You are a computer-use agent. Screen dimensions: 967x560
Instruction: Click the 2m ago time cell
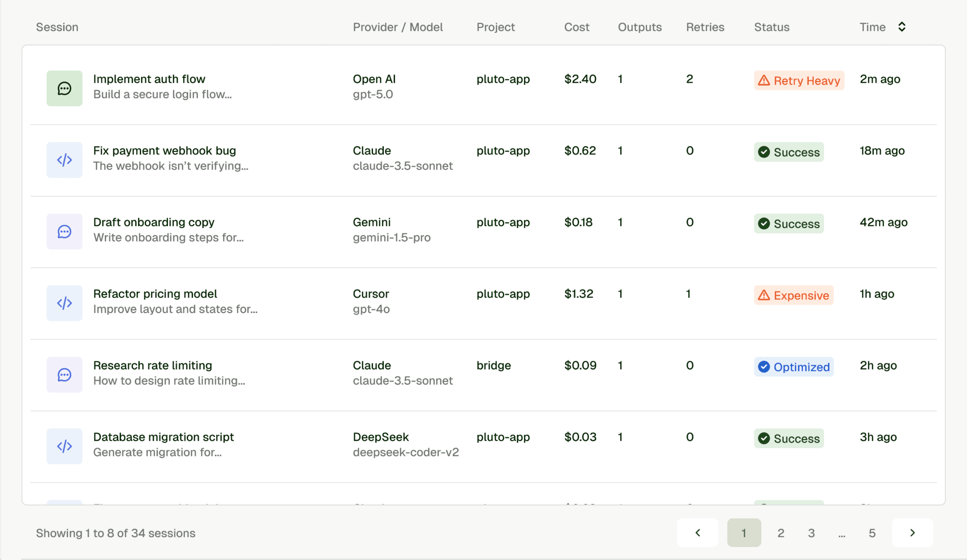880,79
